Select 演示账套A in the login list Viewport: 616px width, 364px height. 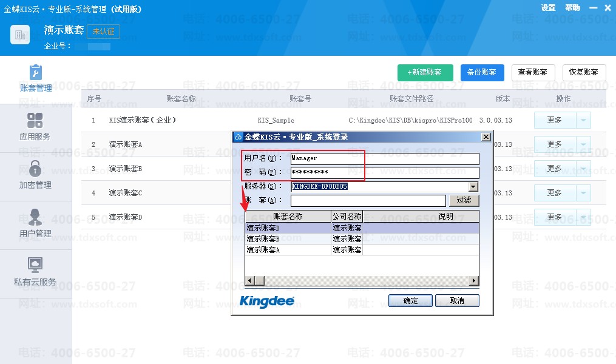(362, 250)
